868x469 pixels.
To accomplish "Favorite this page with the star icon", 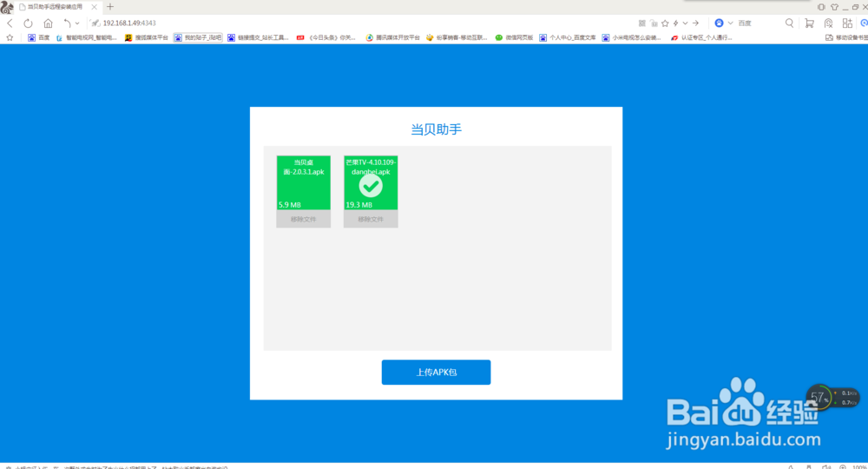I will point(666,23).
